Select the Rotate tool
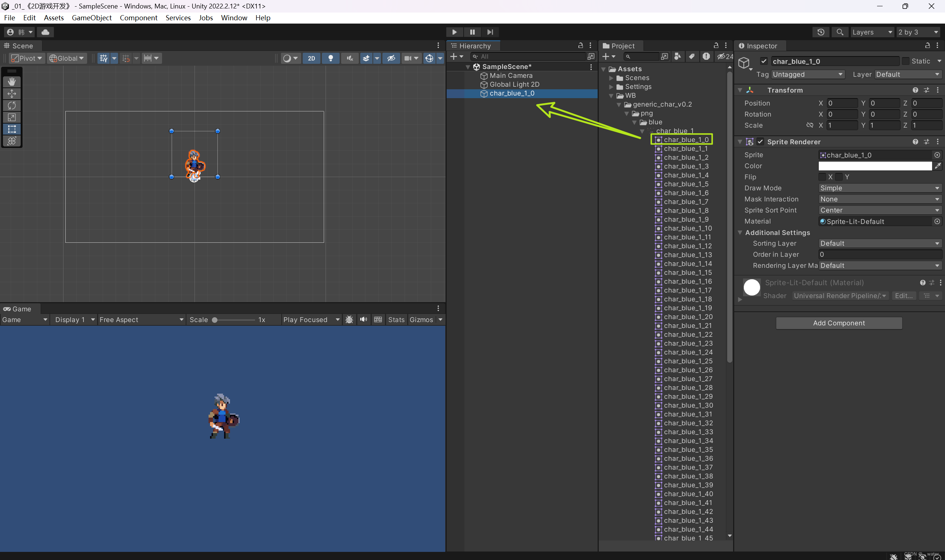This screenshot has width=945, height=560. pyautogui.click(x=12, y=106)
